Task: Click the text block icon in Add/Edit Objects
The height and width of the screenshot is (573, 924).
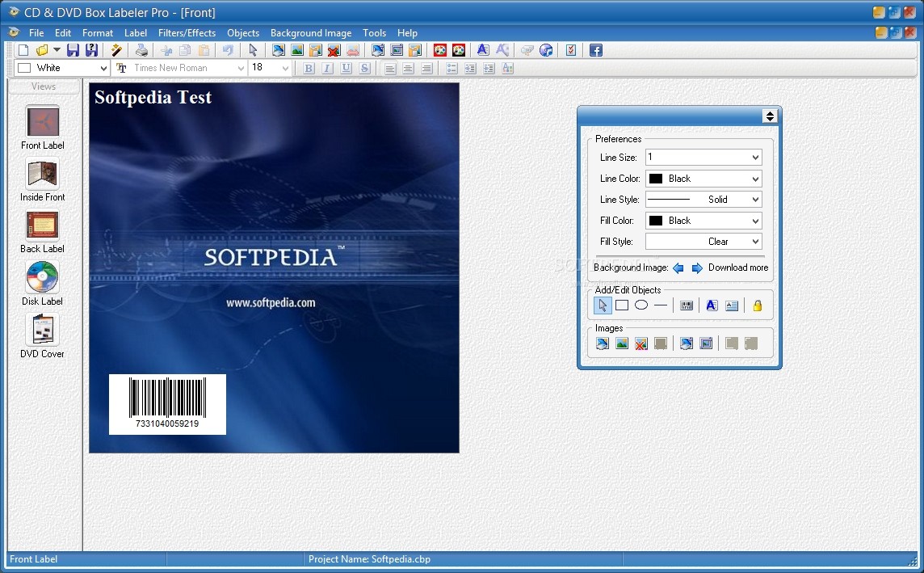Action: pyautogui.click(x=731, y=305)
